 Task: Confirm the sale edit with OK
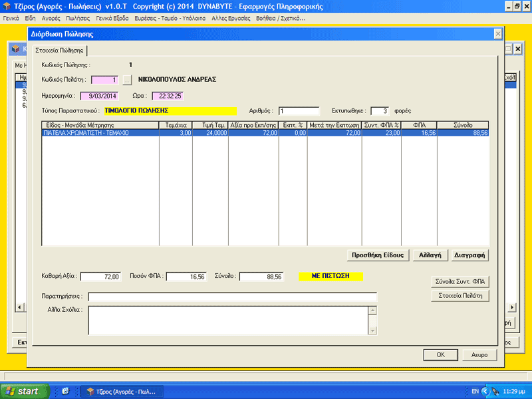440,355
